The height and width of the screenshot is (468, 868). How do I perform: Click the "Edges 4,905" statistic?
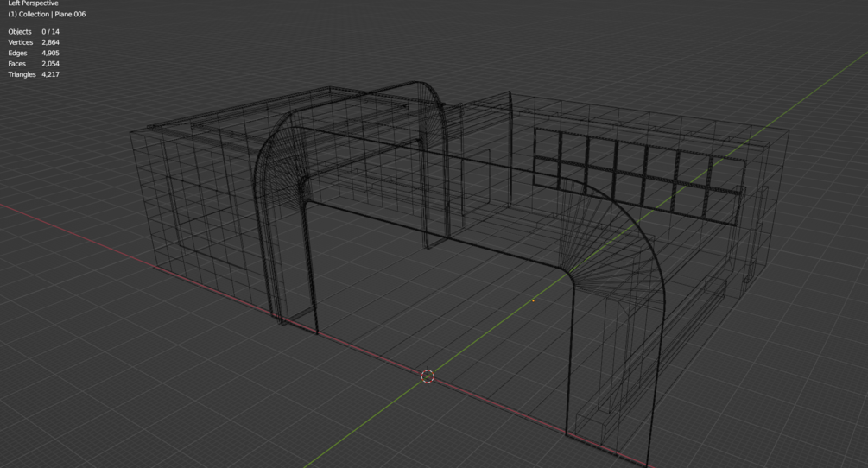[34, 54]
